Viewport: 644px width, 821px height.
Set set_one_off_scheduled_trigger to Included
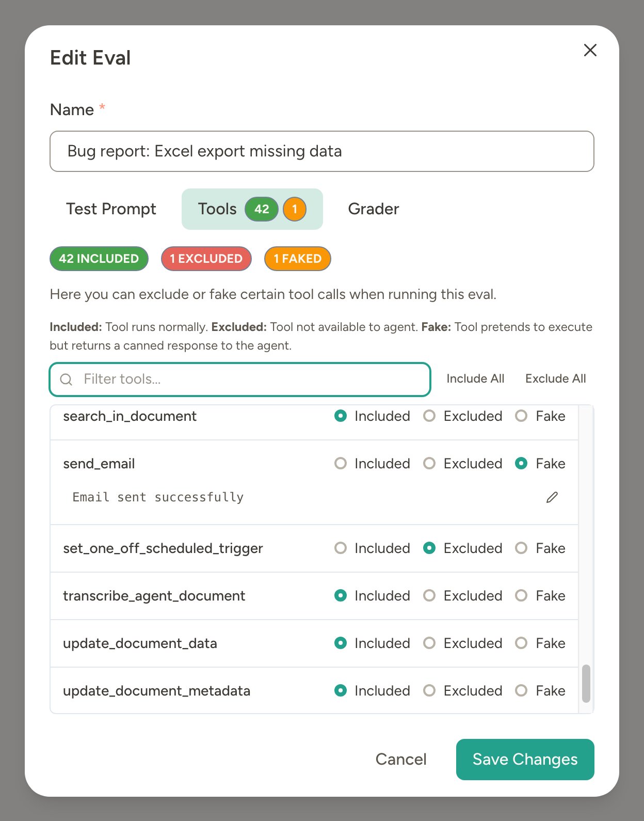[x=341, y=548]
